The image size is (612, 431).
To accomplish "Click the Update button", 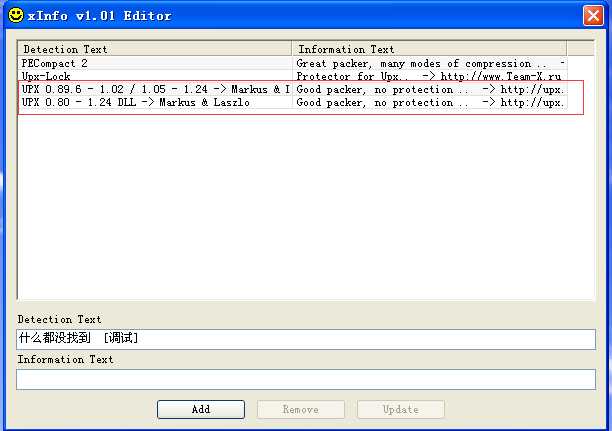I will 401,409.
